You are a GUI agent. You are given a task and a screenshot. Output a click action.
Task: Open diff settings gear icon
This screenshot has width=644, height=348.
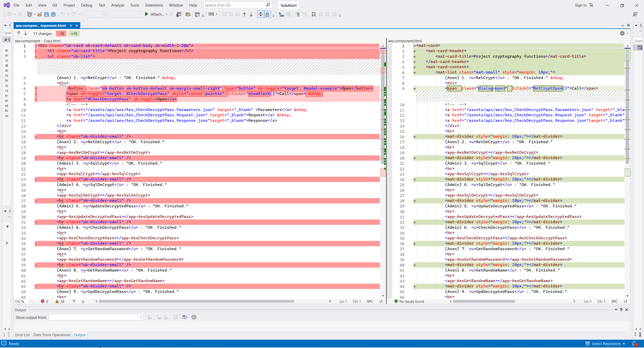pyautogui.click(x=622, y=33)
